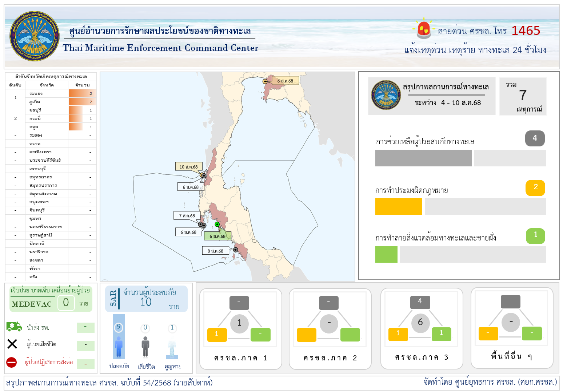
Task: Click the 8 ส.ค.68 map date label
Action: coord(215,251)
